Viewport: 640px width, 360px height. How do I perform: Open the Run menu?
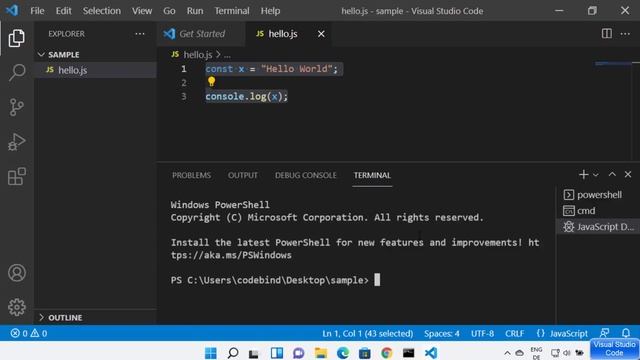pyautogui.click(x=195, y=11)
